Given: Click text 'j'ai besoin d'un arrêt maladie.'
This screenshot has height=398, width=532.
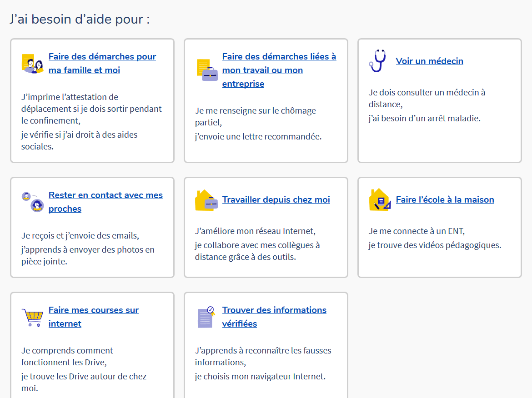Looking at the screenshot, I should click(424, 118).
